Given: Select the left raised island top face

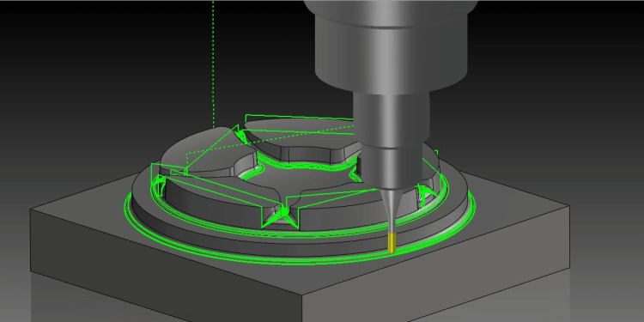Looking at the screenshot, I should click(x=201, y=151).
